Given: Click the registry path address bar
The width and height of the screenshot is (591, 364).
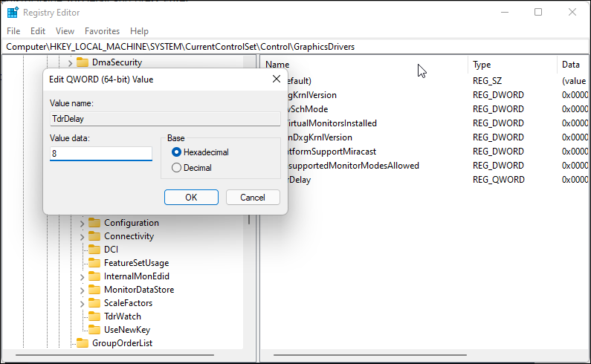Looking at the screenshot, I should 296,47.
